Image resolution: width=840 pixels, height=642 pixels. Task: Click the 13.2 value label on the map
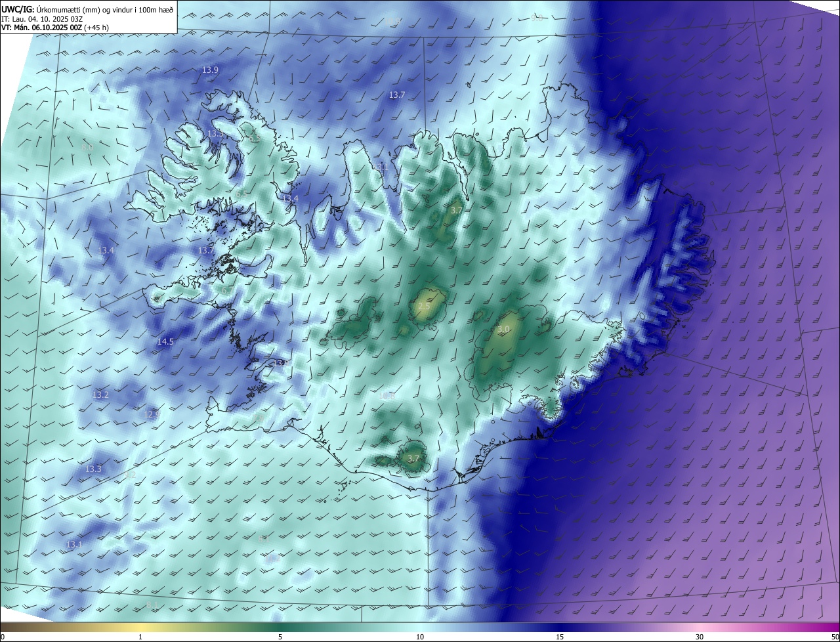point(100,395)
